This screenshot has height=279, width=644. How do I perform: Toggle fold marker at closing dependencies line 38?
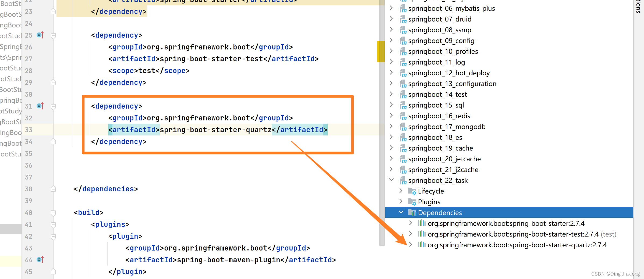[x=53, y=189]
